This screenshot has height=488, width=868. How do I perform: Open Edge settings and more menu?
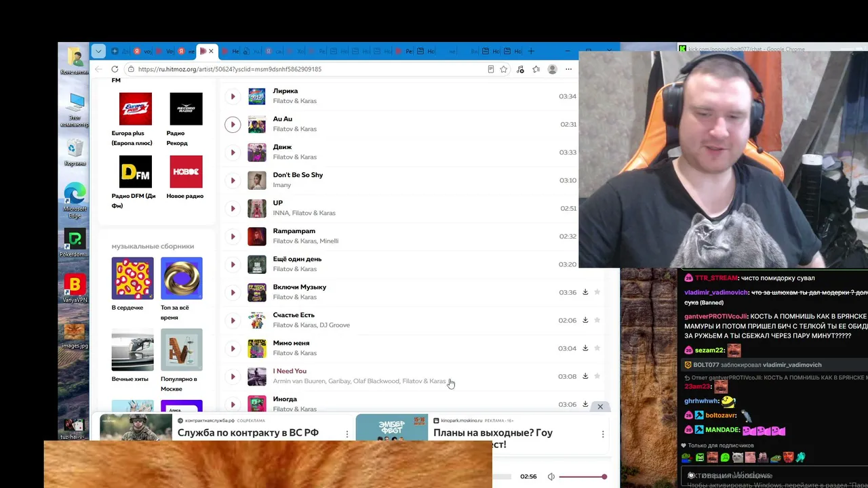click(569, 69)
